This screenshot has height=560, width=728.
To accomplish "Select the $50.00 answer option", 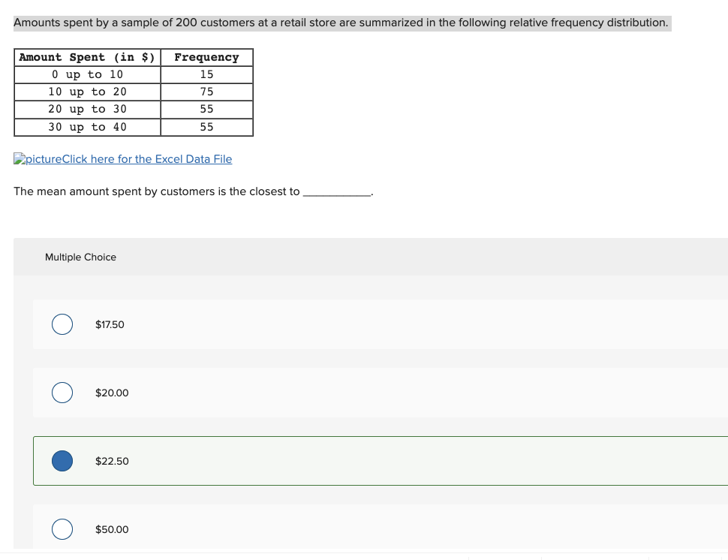I will pyautogui.click(x=62, y=529).
